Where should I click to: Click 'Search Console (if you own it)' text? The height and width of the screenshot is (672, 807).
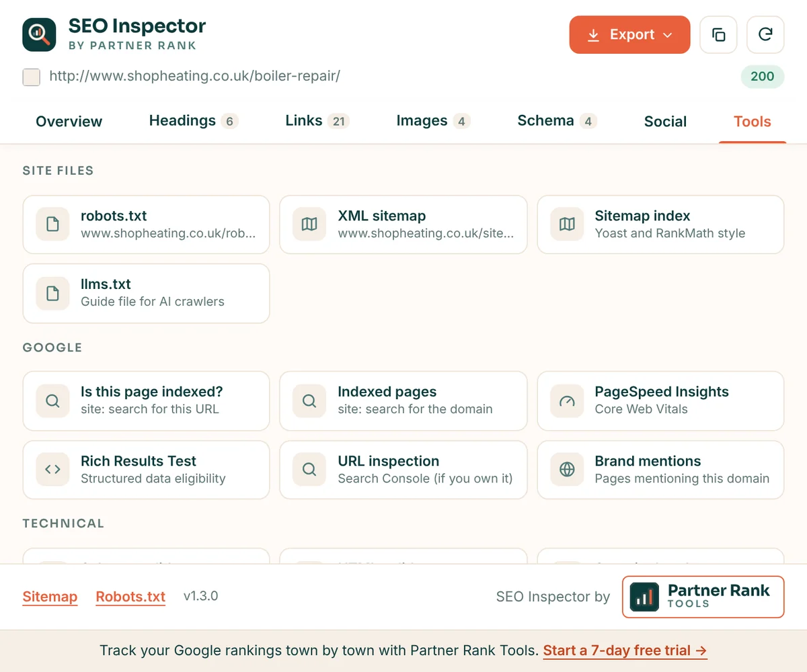425,478
